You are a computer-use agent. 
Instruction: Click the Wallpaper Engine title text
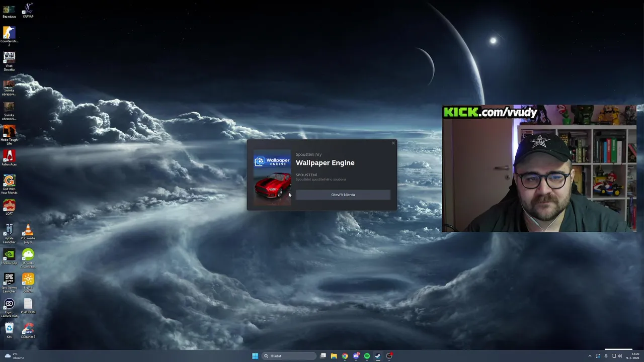click(x=325, y=163)
